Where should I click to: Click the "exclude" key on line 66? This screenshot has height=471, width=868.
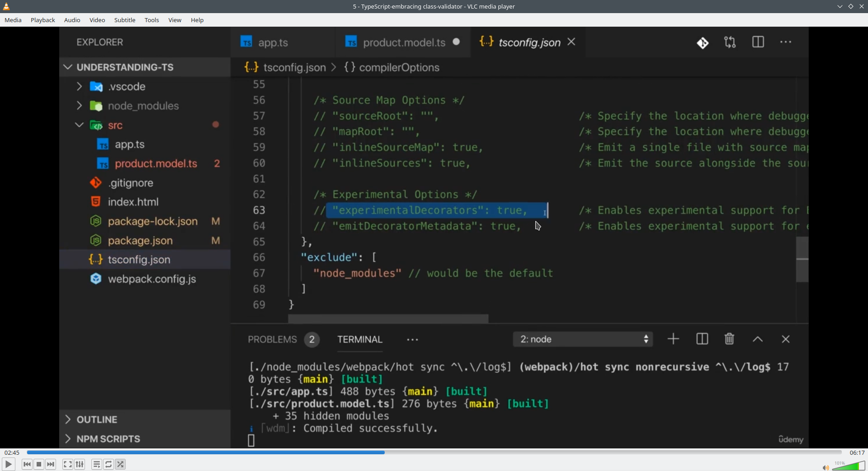click(329, 257)
